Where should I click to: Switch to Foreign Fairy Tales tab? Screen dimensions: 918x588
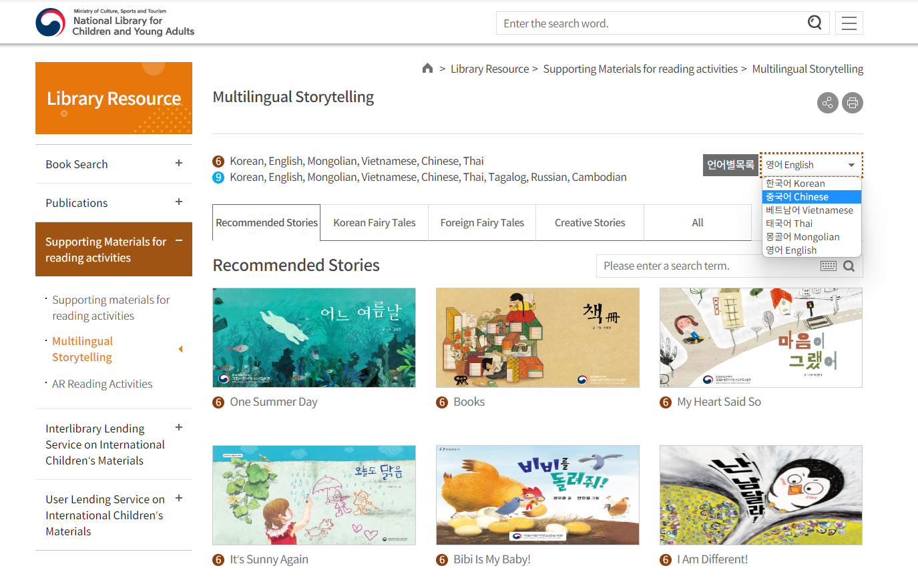[x=482, y=223]
